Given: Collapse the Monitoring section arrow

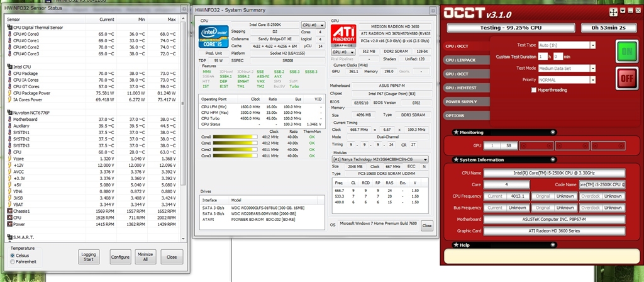Looking at the screenshot, I should (553, 132).
